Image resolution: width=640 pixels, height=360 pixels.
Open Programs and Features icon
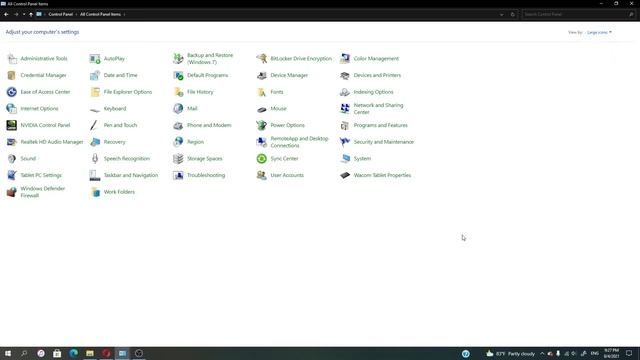[345, 125]
